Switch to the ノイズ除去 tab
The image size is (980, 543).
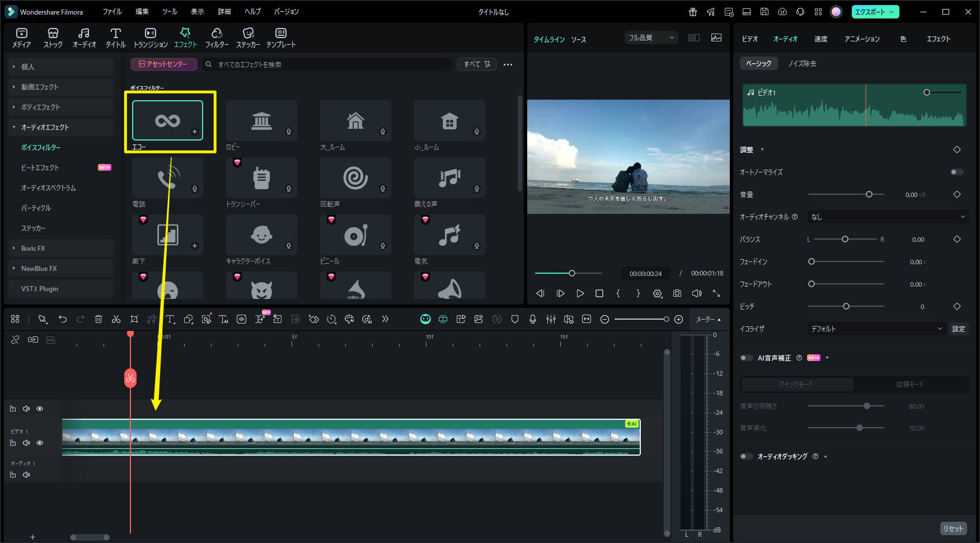coord(802,63)
